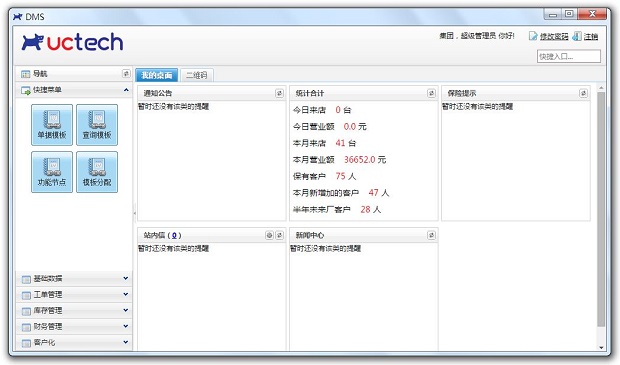
Task: Click refresh icon on 站内信 panel
Action: click(279, 235)
